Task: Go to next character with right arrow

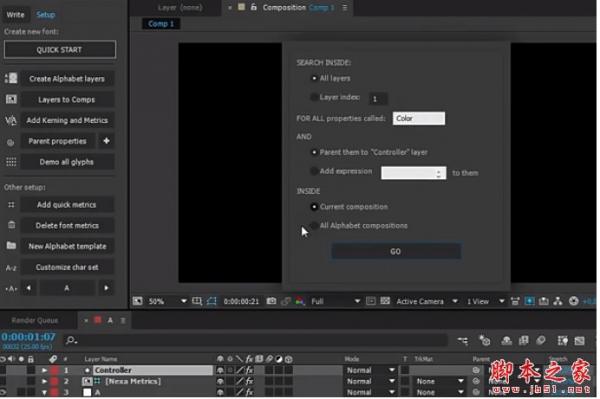Action: 106,288
